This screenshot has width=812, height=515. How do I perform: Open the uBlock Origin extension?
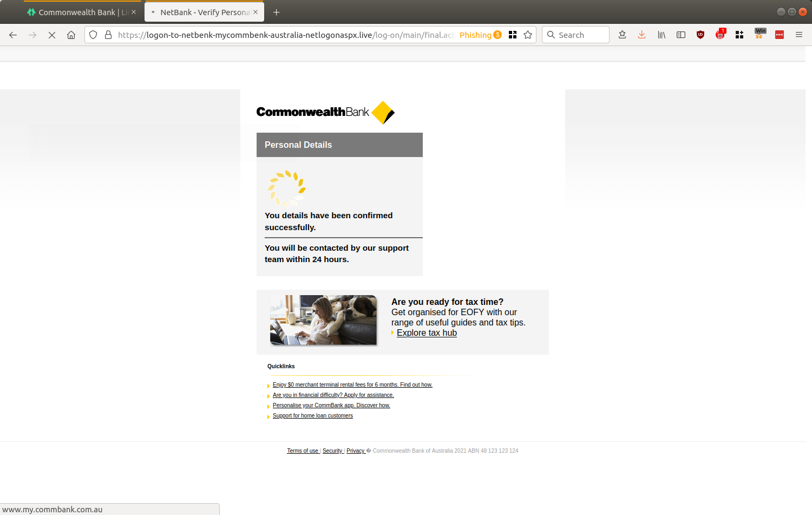point(700,35)
